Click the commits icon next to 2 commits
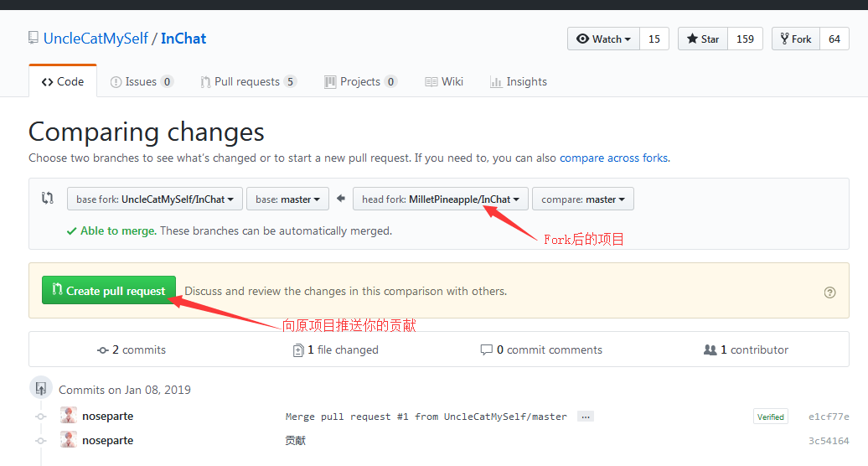 pyautogui.click(x=102, y=350)
